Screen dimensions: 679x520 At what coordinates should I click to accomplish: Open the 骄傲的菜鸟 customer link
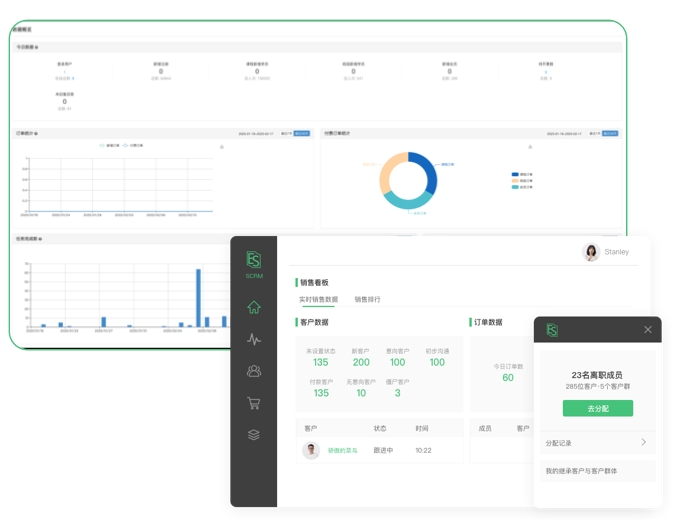click(x=343, y=451)
